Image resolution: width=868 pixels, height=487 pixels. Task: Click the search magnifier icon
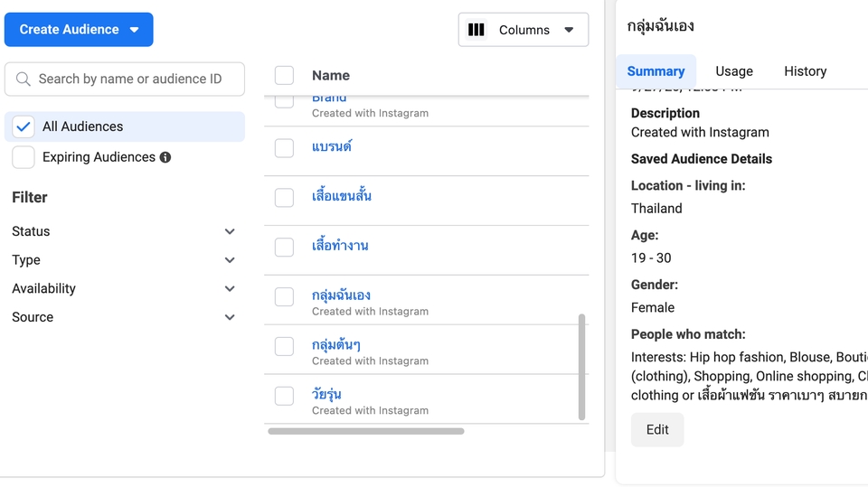click(x=24, y=80)
